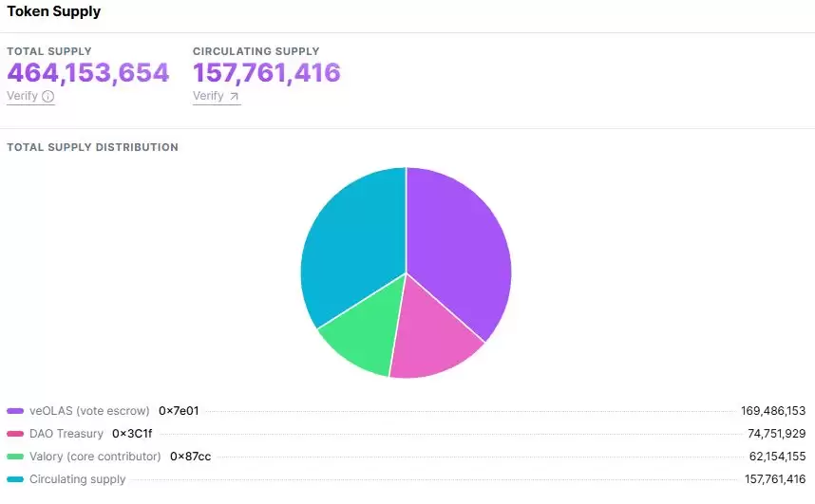Open the 0x3C1f treasury address link
This screenshot has width=815, height=504.
[132, 434]
